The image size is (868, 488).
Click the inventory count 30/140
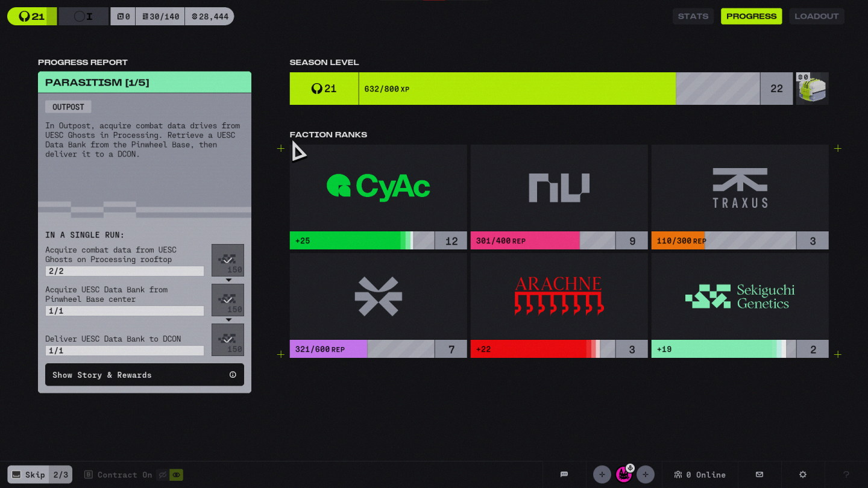pos(160,16)
